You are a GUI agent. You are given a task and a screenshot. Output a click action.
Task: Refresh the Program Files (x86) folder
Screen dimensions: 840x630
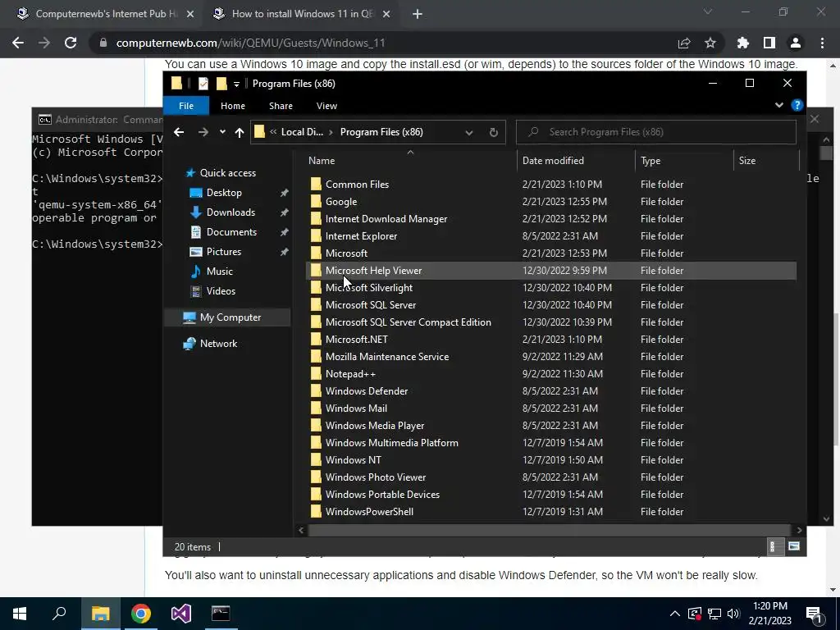[493, 132]
